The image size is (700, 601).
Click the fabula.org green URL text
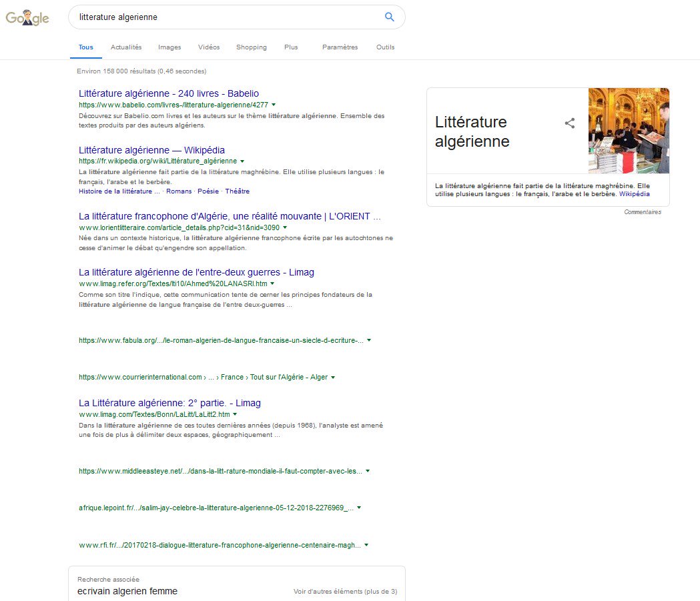pos(221,340)
